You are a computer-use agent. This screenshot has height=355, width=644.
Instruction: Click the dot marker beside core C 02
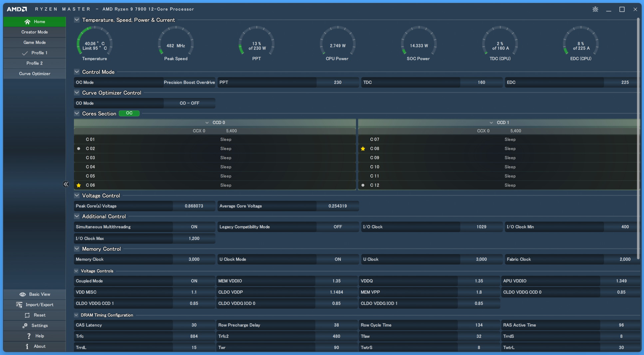(79, 149)
